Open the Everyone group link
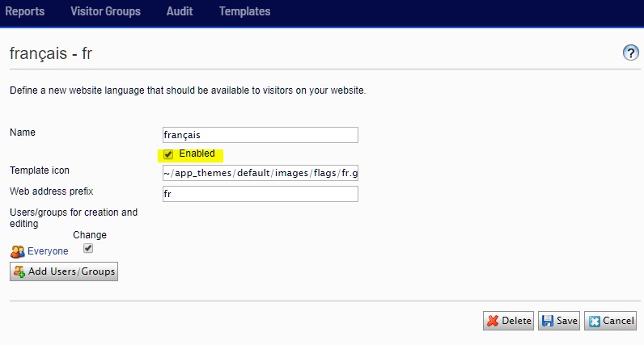The height and width of the screenshot is (345, 644). [48, 251]
